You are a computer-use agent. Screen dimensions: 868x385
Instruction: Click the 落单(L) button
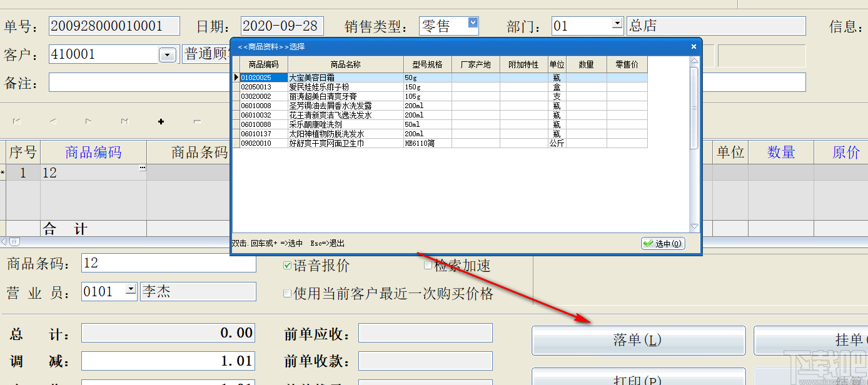tap(638, 340)
